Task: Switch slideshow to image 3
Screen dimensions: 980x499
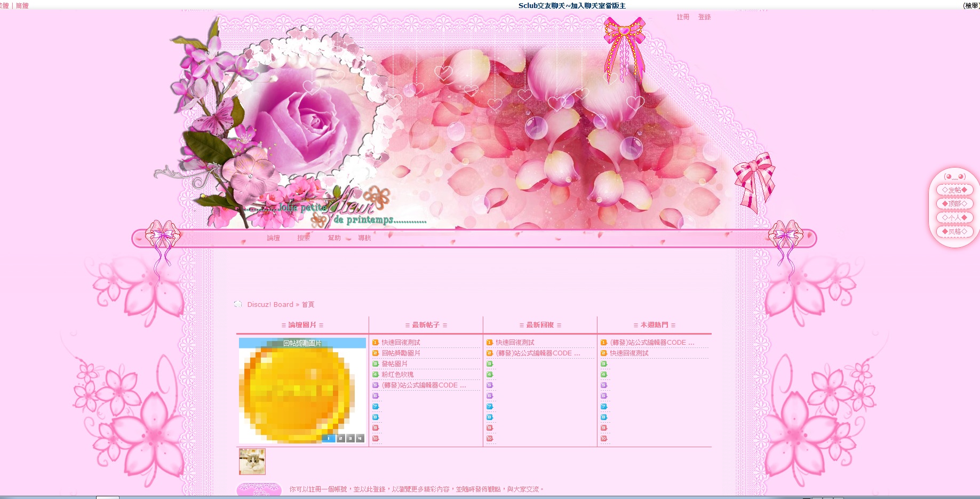Action: click(x=350, y=438)
